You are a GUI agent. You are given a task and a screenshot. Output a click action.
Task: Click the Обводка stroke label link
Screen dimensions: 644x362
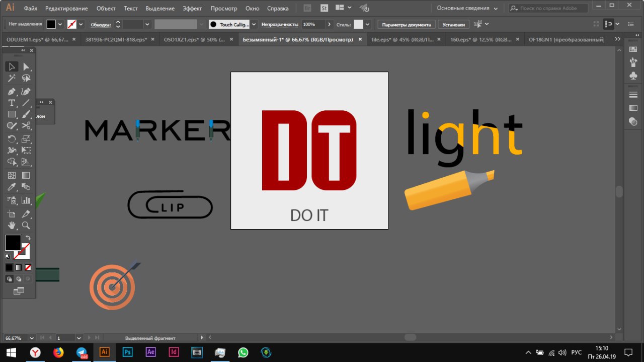pos(101,24)
